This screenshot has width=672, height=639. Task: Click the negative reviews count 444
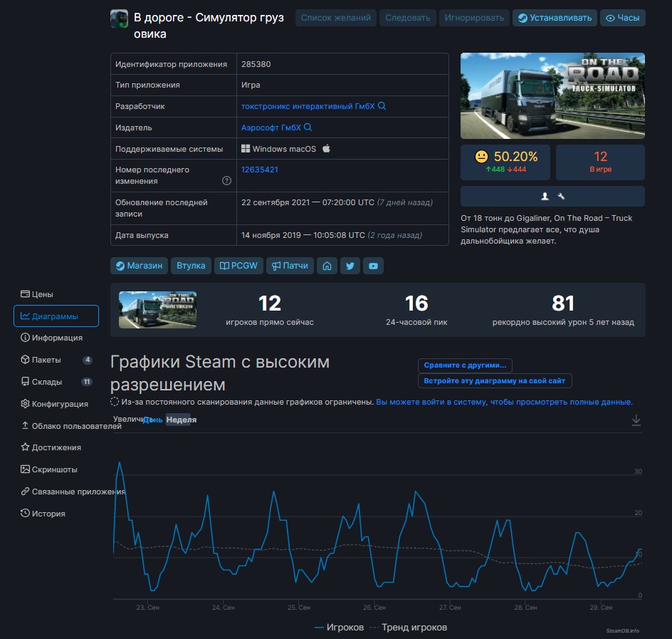coord(516,170)
